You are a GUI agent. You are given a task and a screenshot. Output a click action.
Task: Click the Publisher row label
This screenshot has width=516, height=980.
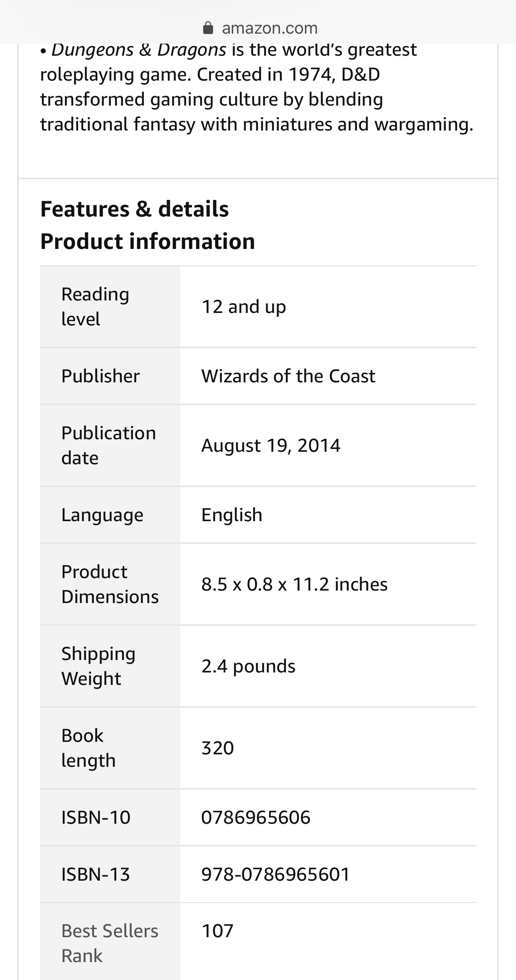tap(101, 376)
